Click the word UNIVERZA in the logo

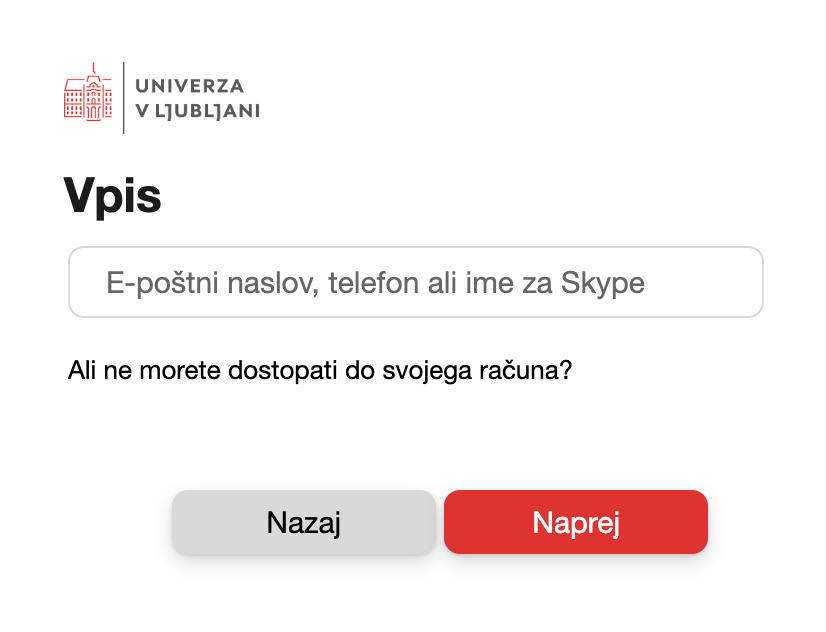tap(189, 86)
